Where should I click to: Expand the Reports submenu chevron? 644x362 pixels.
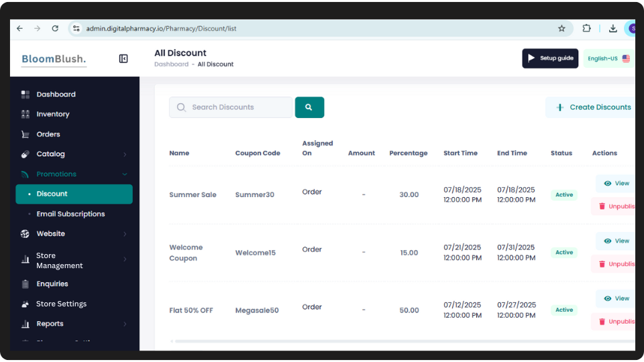[x=125, y=324]
